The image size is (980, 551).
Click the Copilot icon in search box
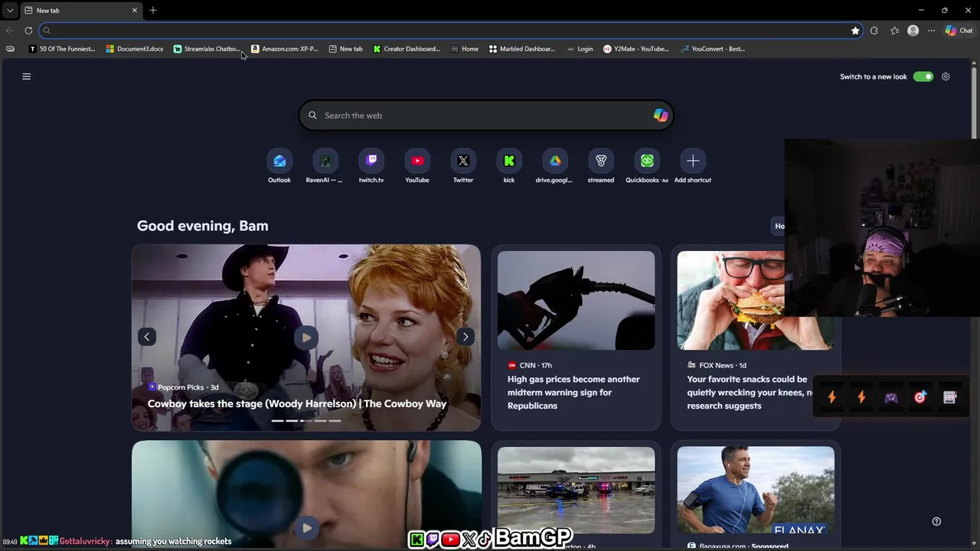tap(660, 116)
